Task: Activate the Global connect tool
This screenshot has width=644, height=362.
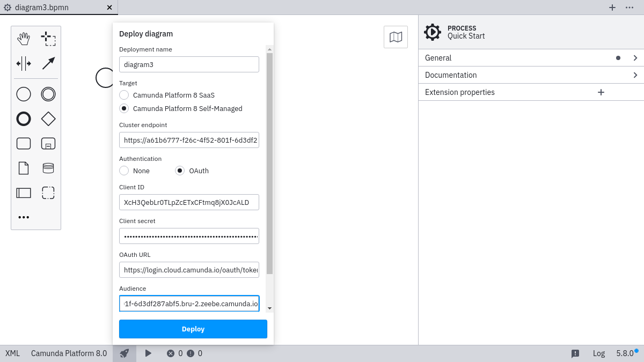Action: click(48, 63)
